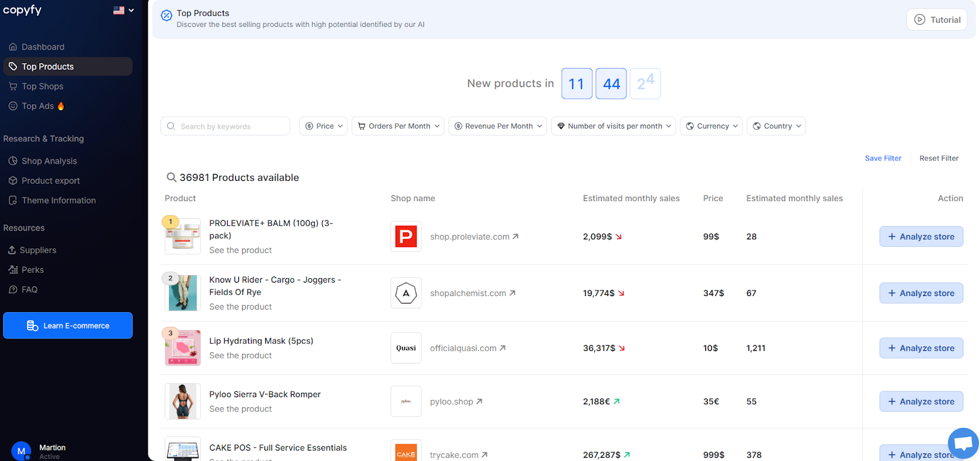
Task: Click the Tutorial button
Action: [x=937, y=20]
